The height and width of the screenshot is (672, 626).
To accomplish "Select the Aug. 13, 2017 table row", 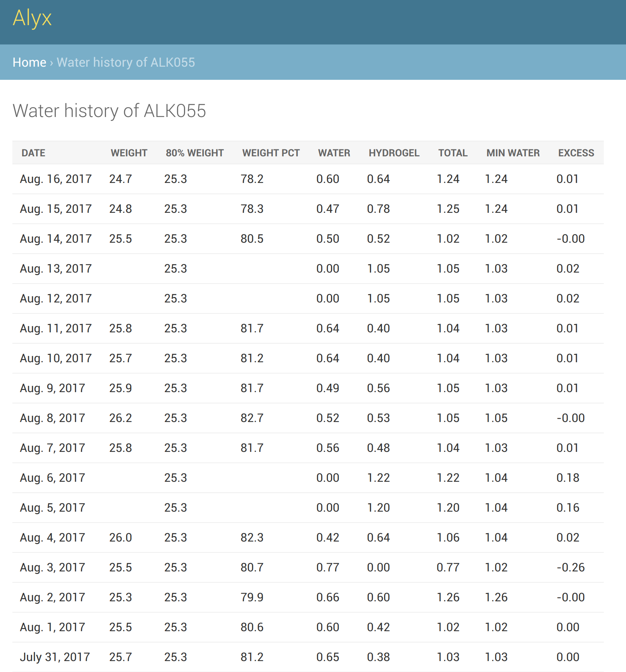I will [x=55, y=268].
